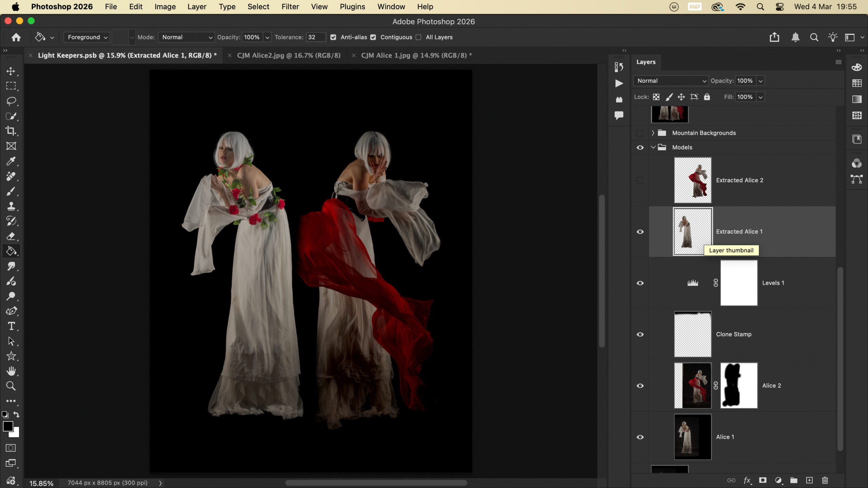The width and height of the screenshot is (868, 488).
Task: Uncheck the Contiguous option
Action: click(373, 37)
